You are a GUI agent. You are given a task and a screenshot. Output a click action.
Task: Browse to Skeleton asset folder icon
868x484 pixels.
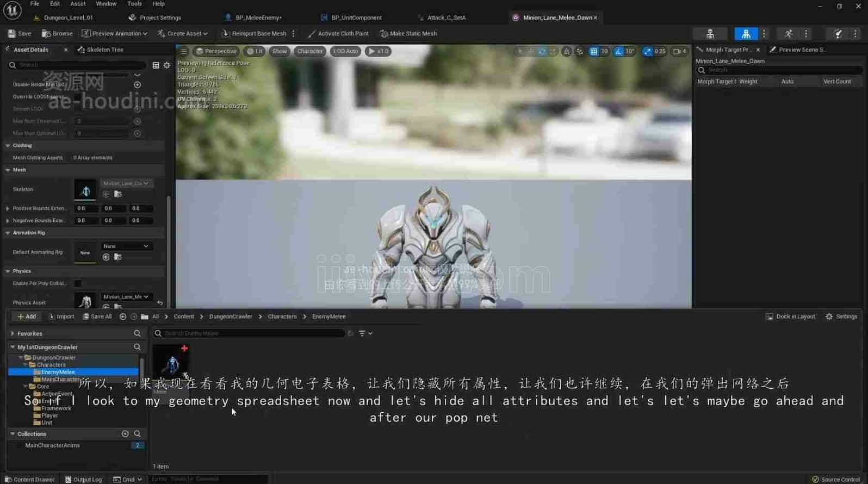[118, 194]
